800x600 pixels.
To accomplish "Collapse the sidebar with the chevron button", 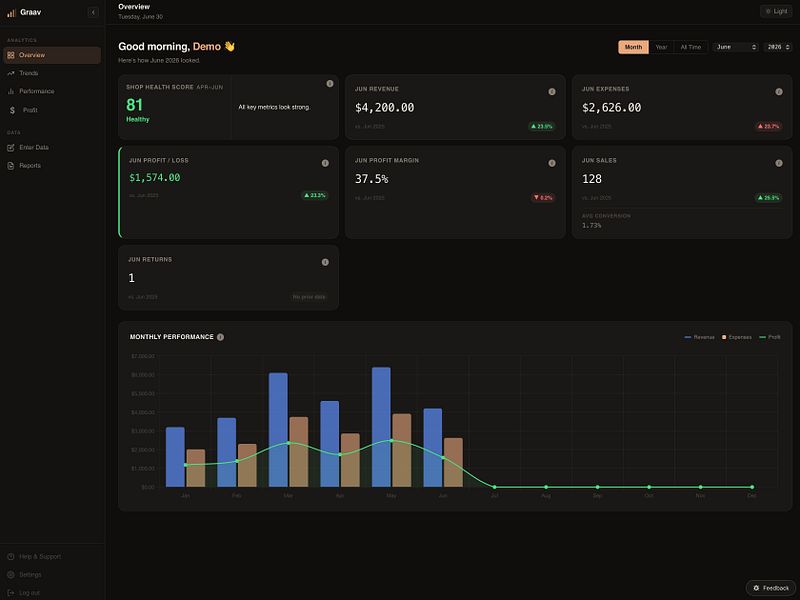I will (93, 12).
